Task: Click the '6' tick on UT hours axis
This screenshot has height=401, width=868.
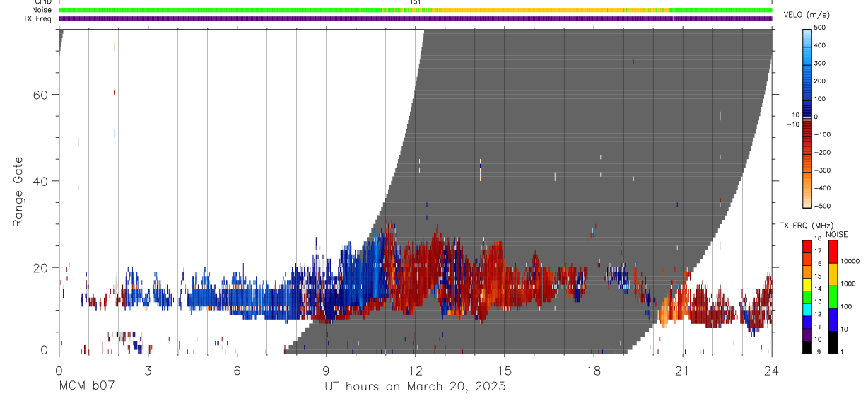Action: click(x=237, y=370)
